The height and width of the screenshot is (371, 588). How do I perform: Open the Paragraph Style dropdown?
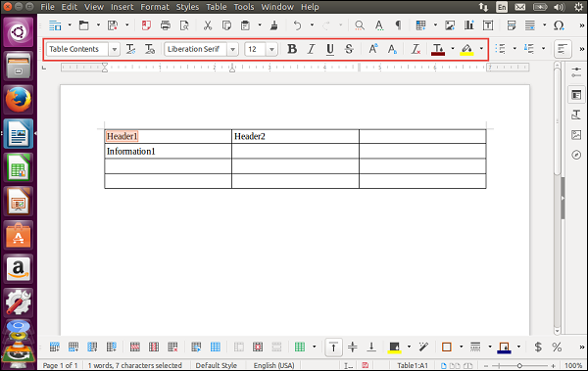tap(115, 49)
